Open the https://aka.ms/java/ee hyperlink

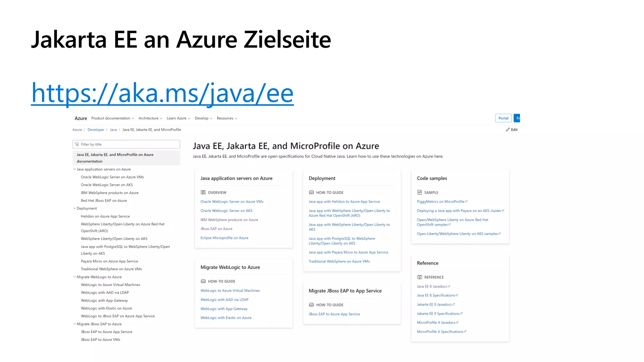point(162,93)
